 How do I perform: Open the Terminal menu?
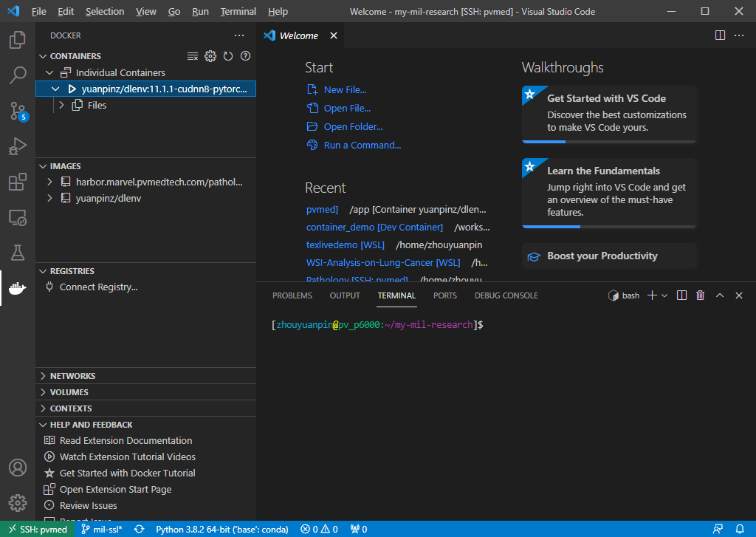coord(238,11)
